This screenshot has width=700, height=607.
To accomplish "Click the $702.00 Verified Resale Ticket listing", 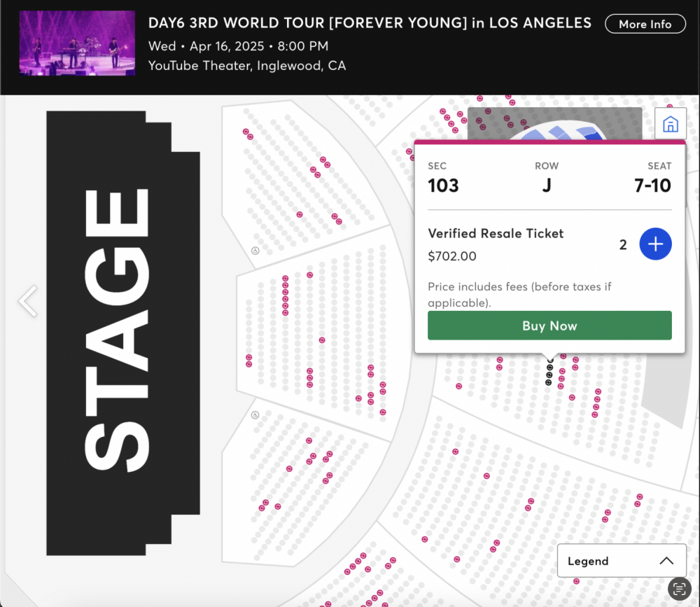I will (496, 244).
